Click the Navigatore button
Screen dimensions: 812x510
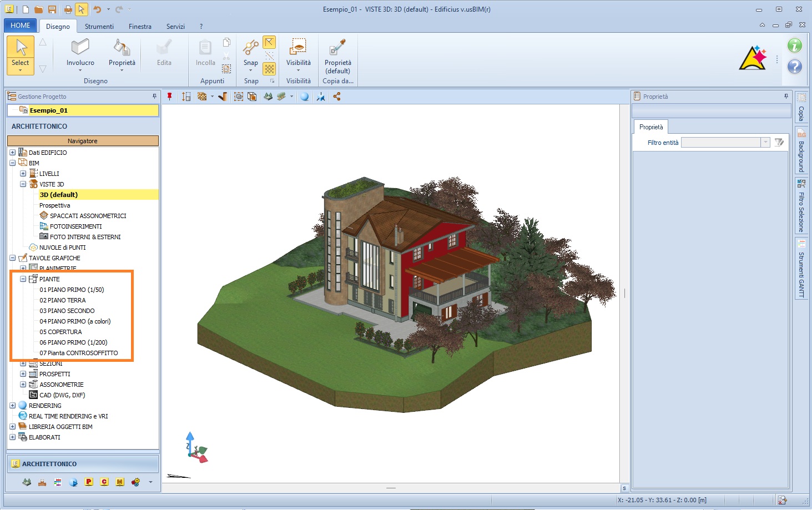pyautogui.click(x=83, y=141)
